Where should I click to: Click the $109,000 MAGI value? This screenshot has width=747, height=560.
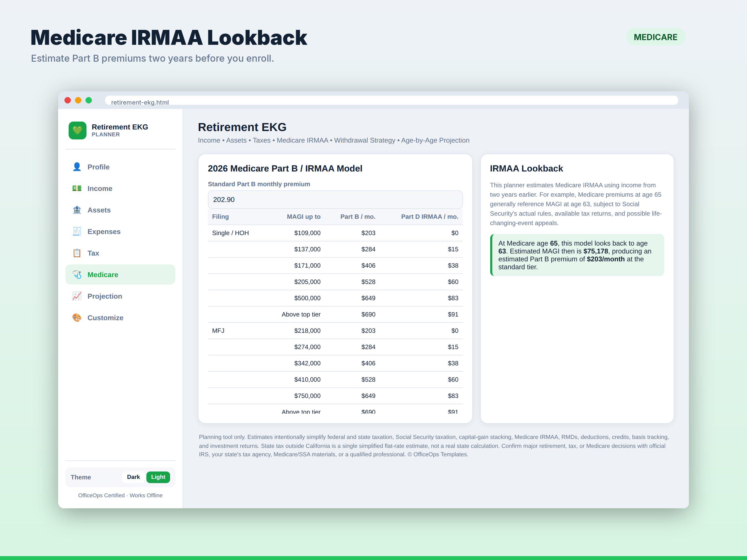307,233
